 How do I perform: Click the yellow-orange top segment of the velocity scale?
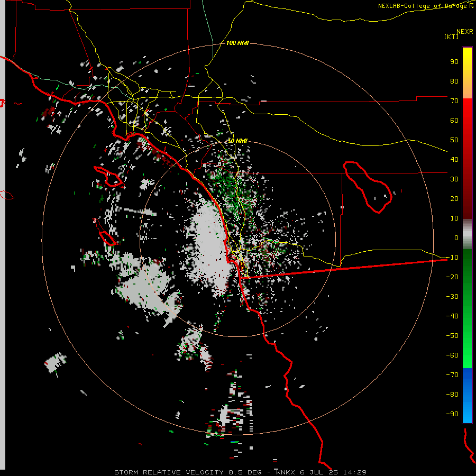pos(467,73)
